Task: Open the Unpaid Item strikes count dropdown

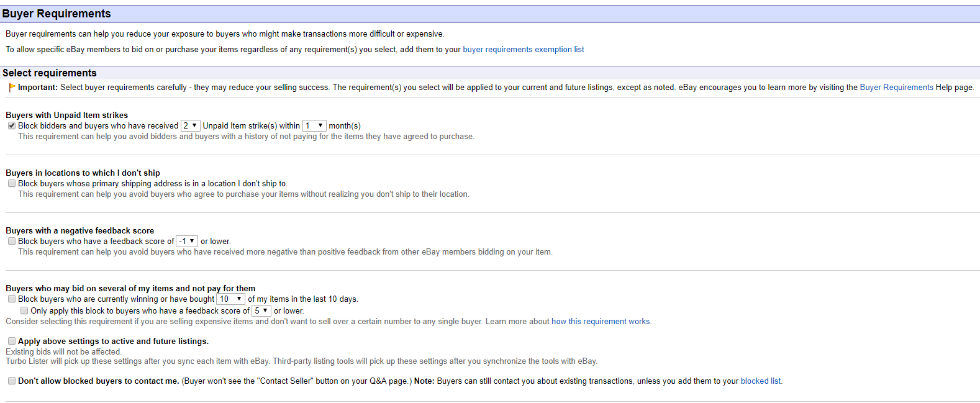Action: coord(190,125)
